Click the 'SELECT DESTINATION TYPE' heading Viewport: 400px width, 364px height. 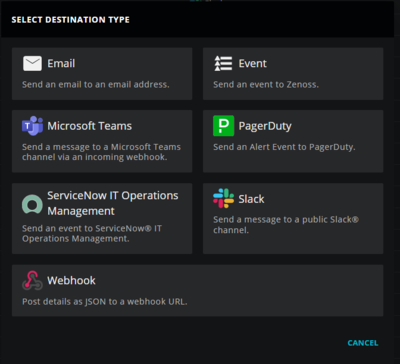coord(70,20)
